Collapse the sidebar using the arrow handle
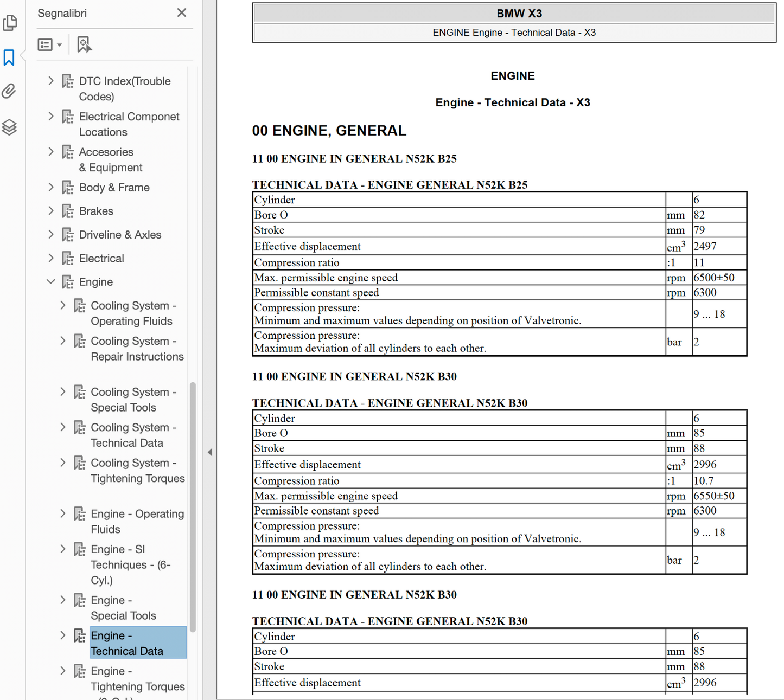Viewport: 784px width, 700px height. tap(210, 452)
